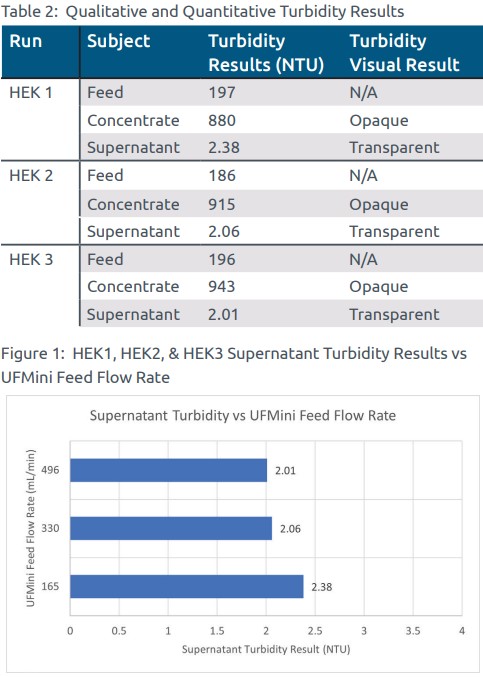Click the 2.06 bar data label
The height and width of the screenshot is (677, 483).
pyautogui.click(x=290, y=529)
